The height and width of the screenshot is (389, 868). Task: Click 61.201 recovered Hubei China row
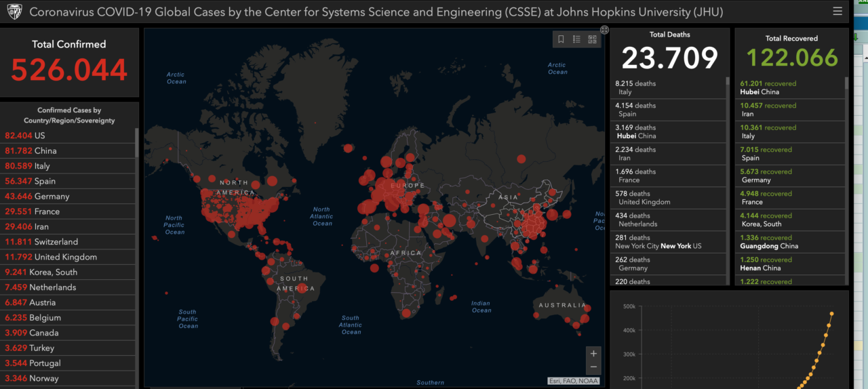click(x=790, y=88)
